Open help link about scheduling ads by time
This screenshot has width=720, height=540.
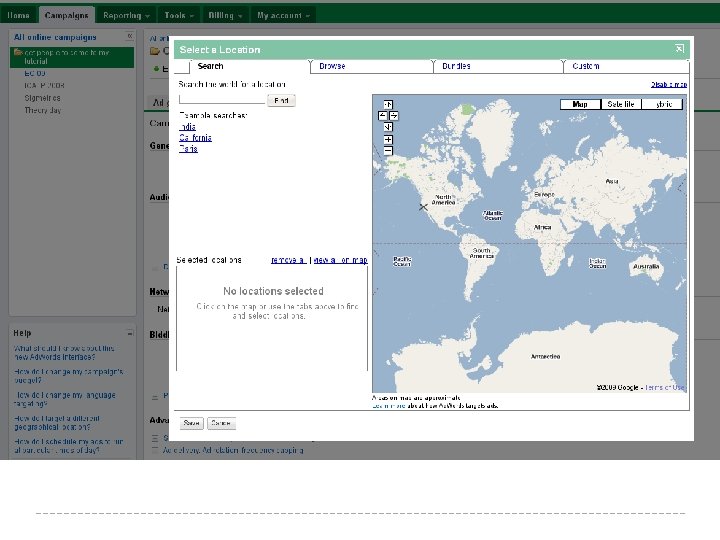(68, 446)
